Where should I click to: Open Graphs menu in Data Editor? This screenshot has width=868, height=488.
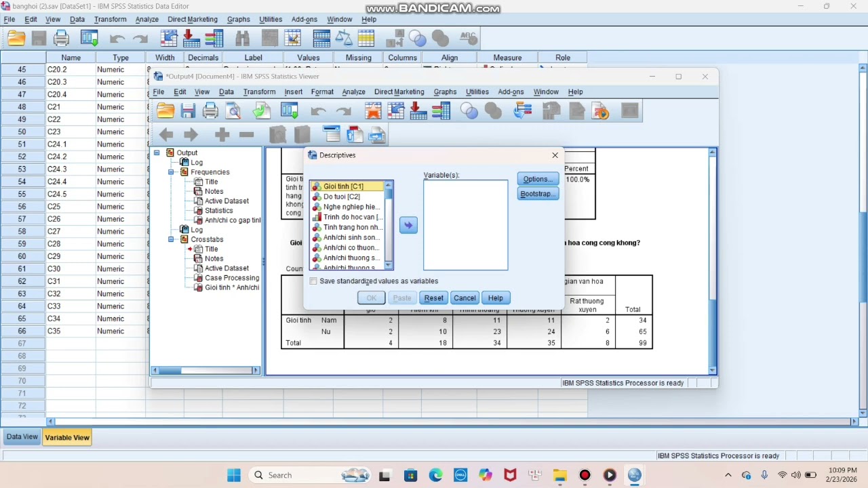tap(239, 20)
